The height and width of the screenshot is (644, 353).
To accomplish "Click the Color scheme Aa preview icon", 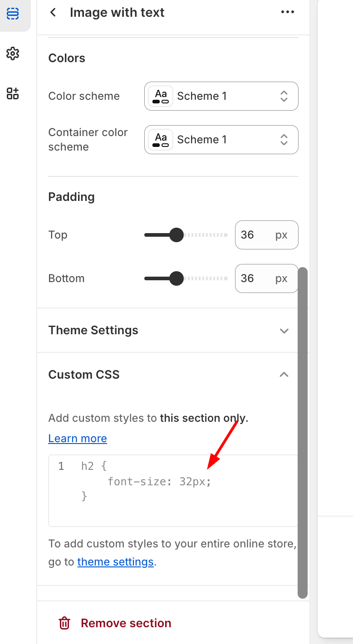I will 161,96.
